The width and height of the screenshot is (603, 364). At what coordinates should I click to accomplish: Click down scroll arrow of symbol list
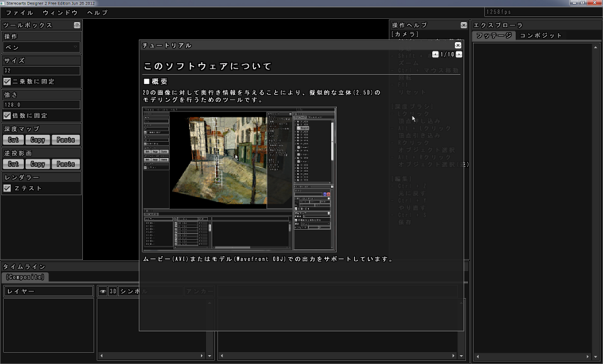click(210, 356)
